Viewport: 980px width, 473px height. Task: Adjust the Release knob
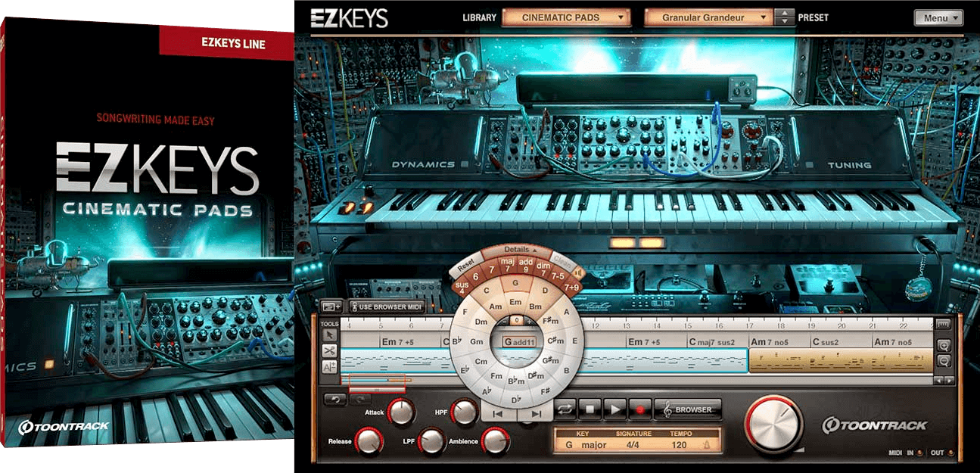click(x=369, y=440)
